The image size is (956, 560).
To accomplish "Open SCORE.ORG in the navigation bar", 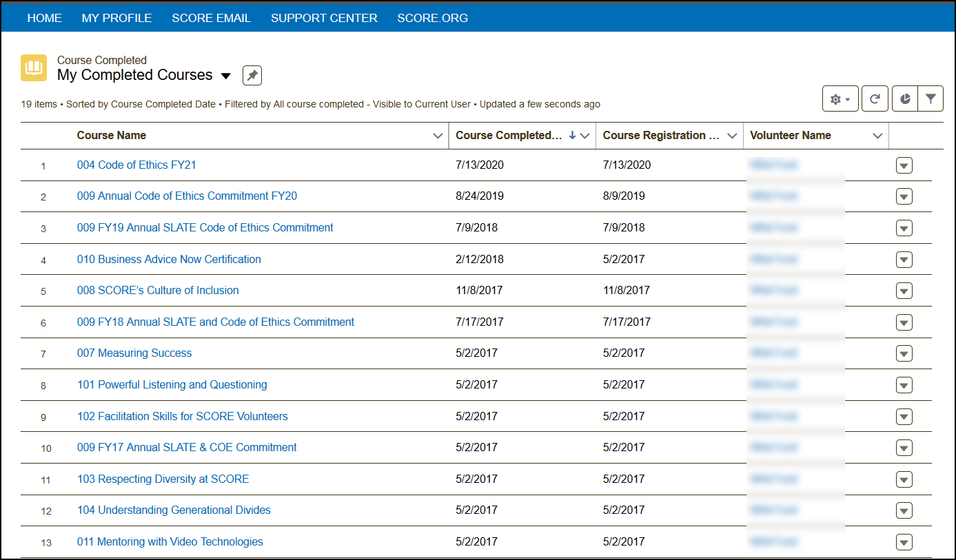I will (x=433, y=18).
